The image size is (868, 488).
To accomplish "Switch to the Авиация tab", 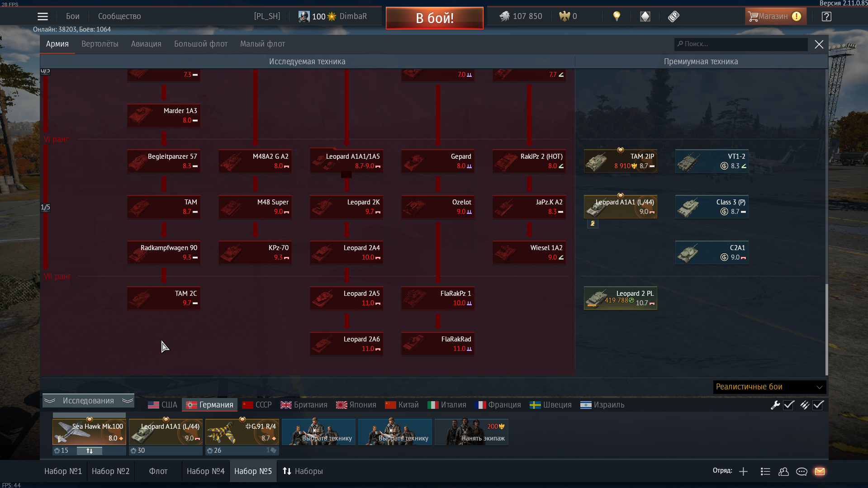I will pyautogui.click(x=146, y=44).
